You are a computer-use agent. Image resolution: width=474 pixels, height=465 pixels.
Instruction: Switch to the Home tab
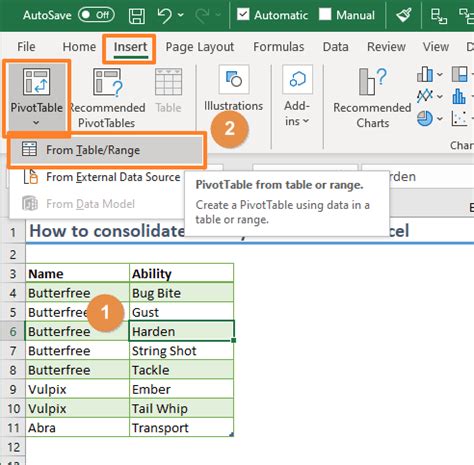tap(79, 47)
